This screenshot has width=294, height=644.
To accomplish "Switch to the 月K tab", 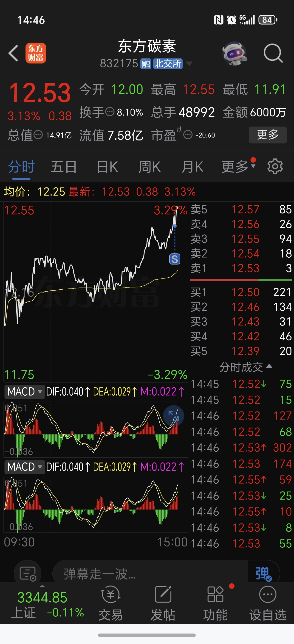I will click(192, 167).
